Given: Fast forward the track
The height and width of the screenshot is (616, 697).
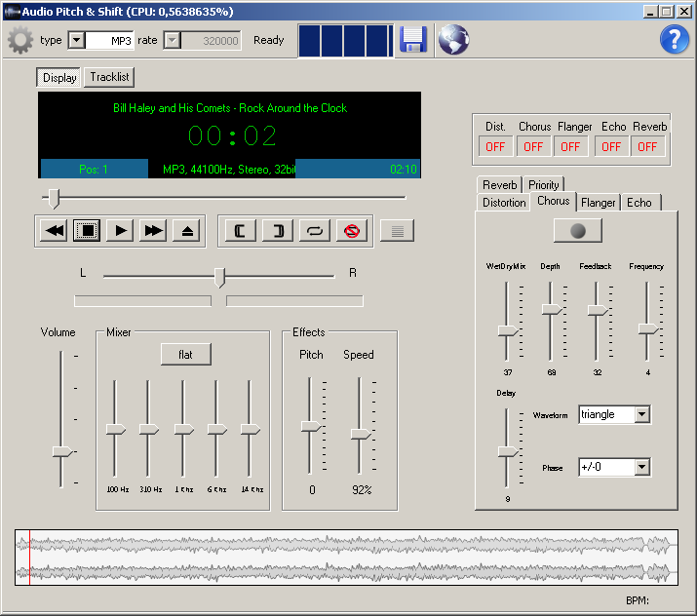Looking at the screenshot, I should click(153, 231).
